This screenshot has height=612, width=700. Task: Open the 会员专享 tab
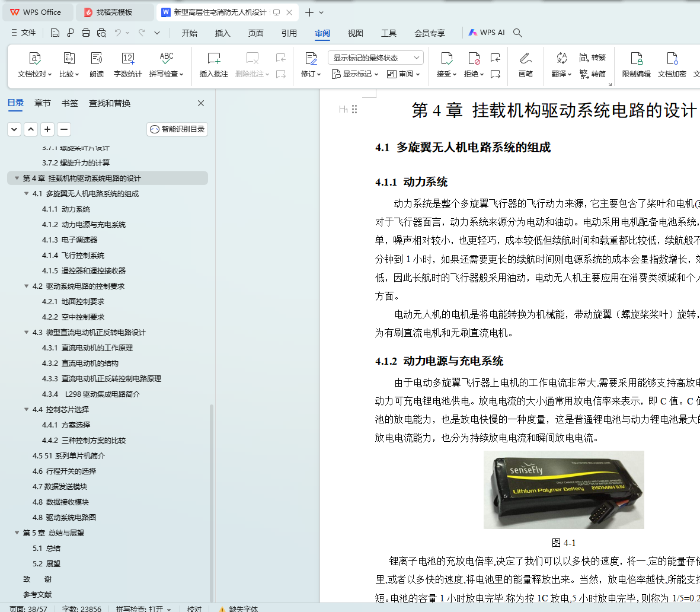tap(430, 33)
